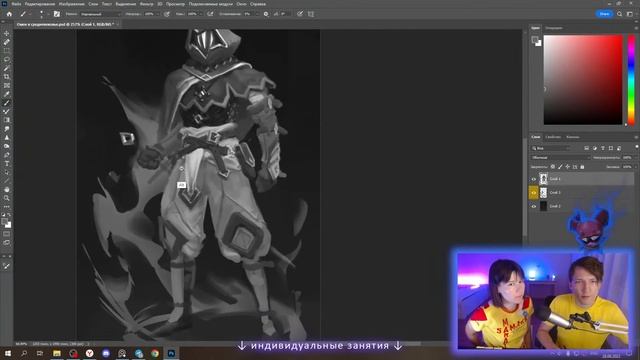Open the Редактирование menu
The width and height of the screenshot is (640, 360).
[x=40, y=4]
